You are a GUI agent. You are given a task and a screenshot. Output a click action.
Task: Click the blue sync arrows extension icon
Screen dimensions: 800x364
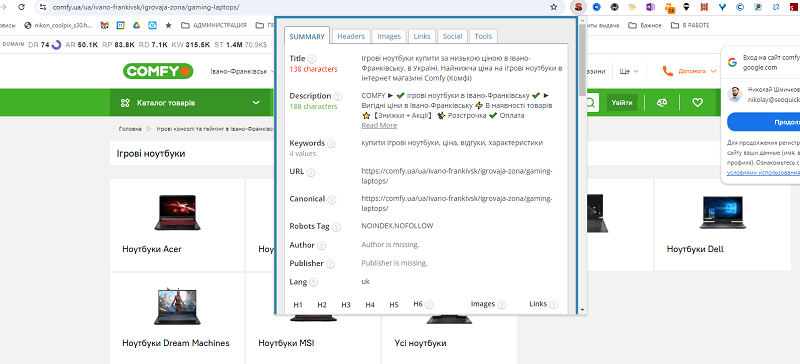pos(776,8)
